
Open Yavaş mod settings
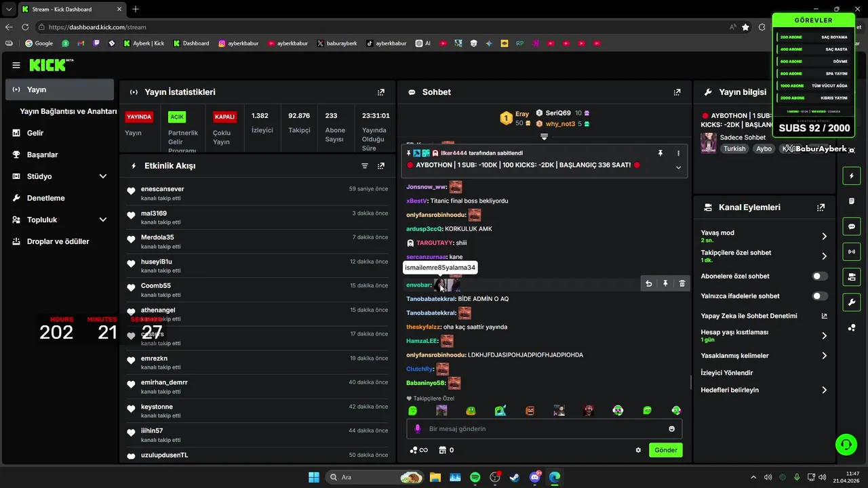pos(764,236)
